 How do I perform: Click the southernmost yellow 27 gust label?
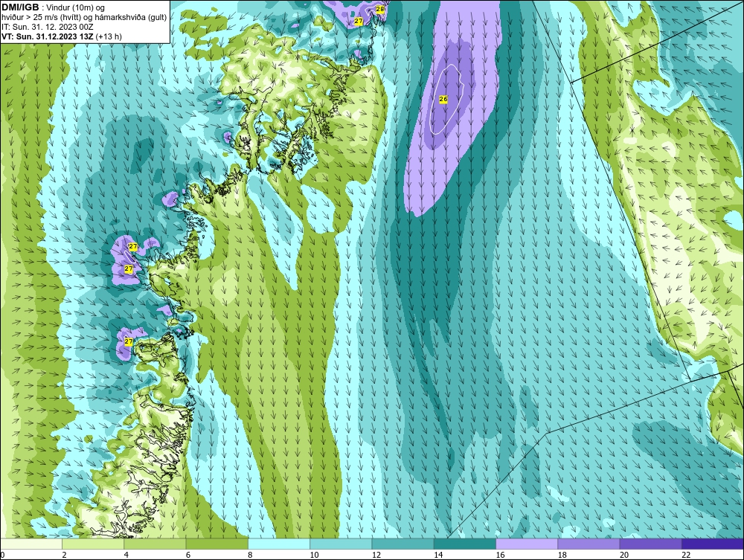click(129, 341)
